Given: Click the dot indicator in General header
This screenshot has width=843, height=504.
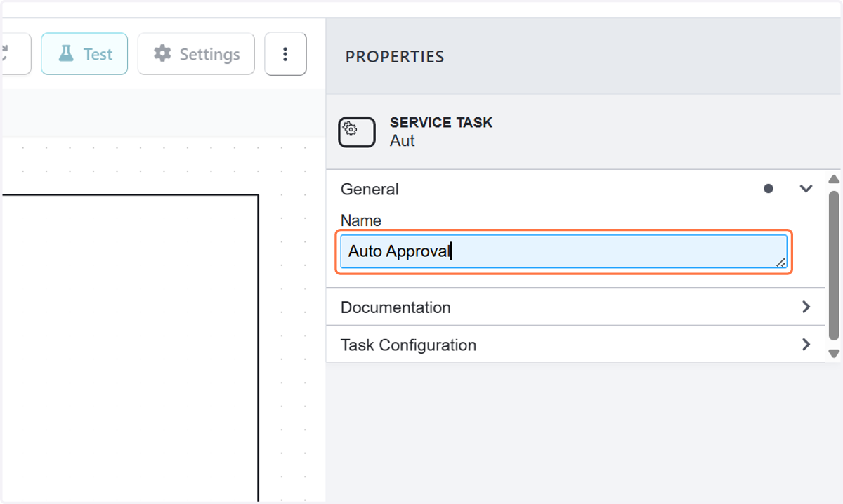Looking at the screenshot, I should pos(769,189).
